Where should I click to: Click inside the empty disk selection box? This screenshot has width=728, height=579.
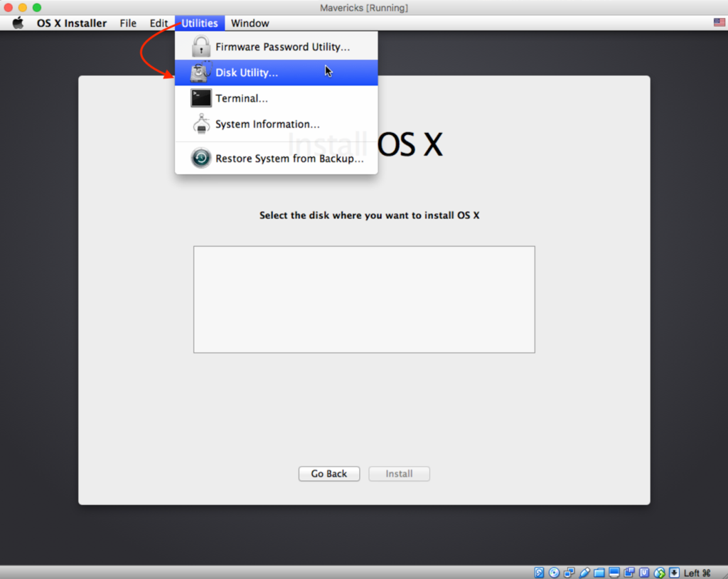coord(364,299)
